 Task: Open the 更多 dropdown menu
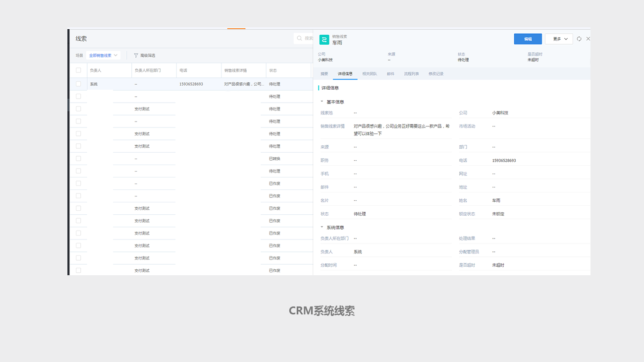(559, 39)
